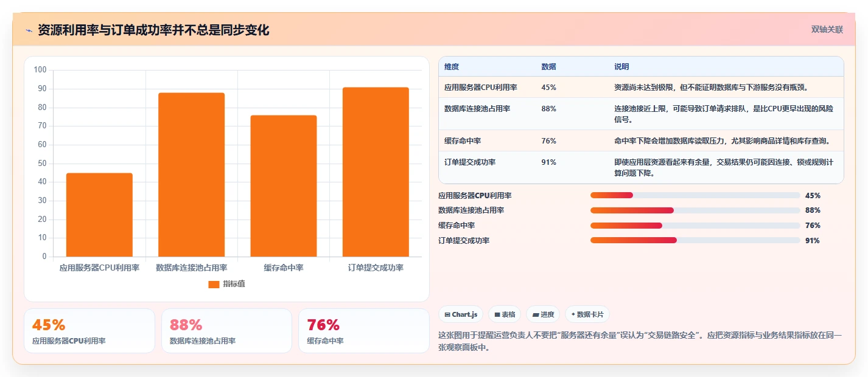Toggle the 指标值 legend swatch in the chart
The width and height of the screenshot is (868, 377).
pyautogui.click(x=214, y=284)
